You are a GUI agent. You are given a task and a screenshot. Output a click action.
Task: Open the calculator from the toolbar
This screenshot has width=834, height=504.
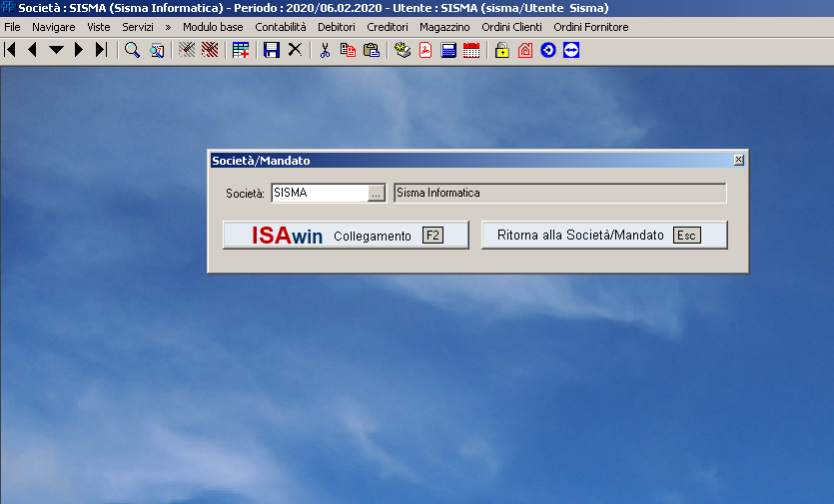(x=448, y=50)
